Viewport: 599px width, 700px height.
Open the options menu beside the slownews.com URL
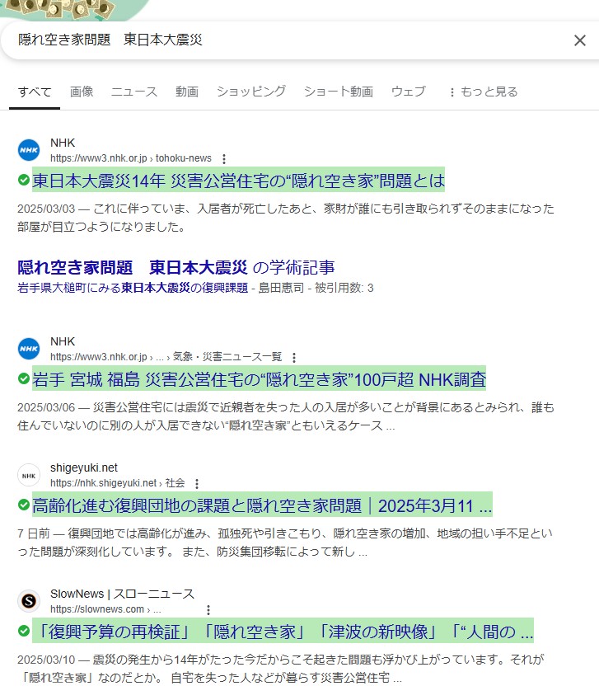[208, 610]
